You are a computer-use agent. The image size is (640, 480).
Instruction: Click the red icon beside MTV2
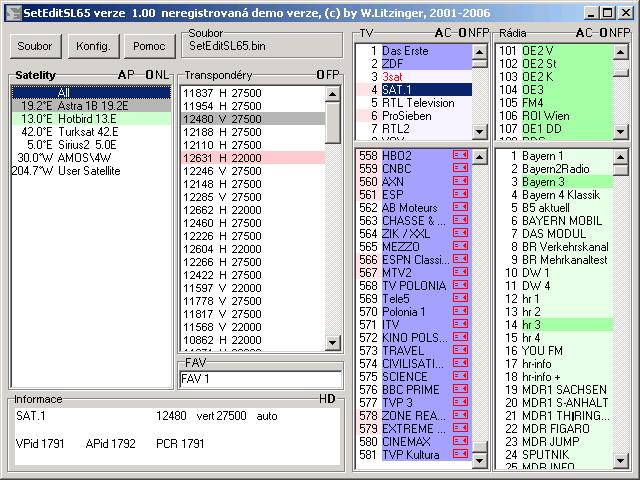click(x=460, y=272)
